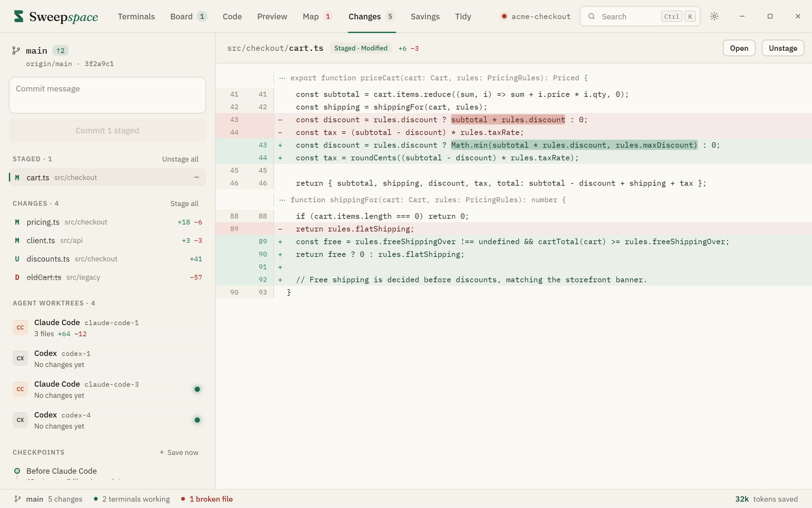Click the Unstage button in the diff header
The width and height of the screenshot is (812, 508).
click(x=783, y=48)
